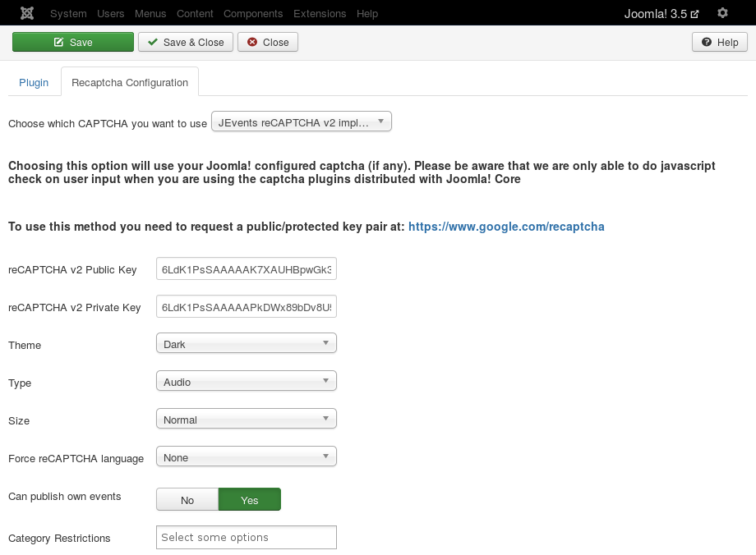756x555 pixels.
Task: Click the Category Restrictions options field
Action: [247, 537]
